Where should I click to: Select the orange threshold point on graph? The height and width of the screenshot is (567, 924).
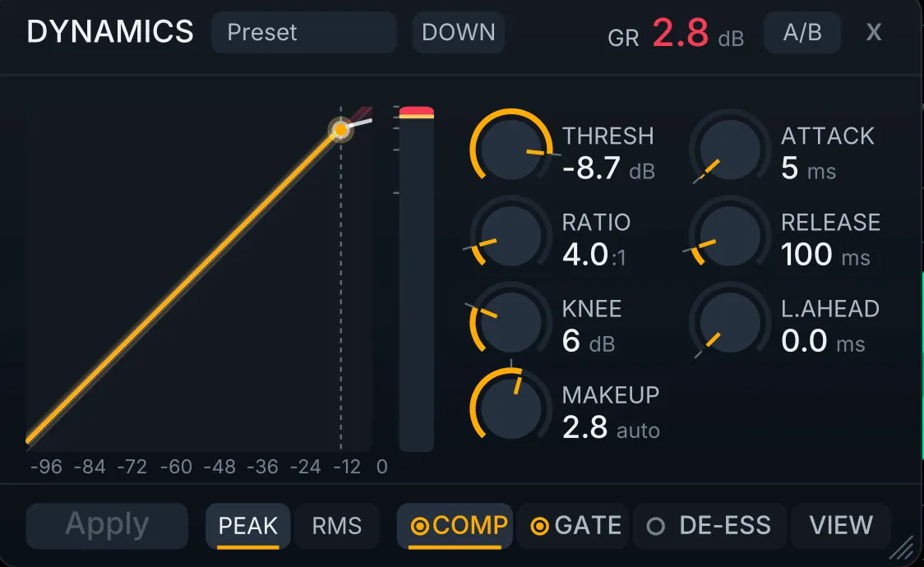[x=340, y=130]
